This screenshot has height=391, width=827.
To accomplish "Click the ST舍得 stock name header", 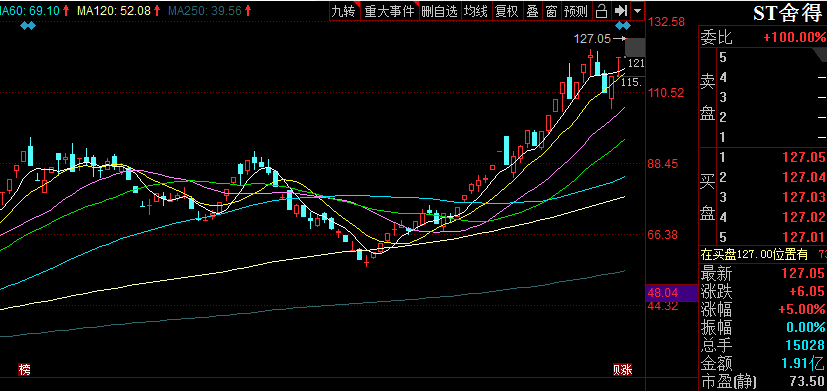I will [787, 13].
